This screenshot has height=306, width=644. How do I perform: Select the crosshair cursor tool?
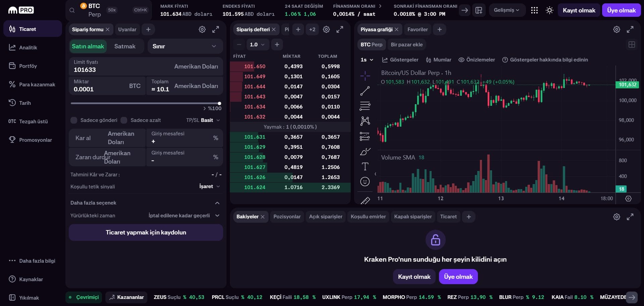(x=365, y=76)
